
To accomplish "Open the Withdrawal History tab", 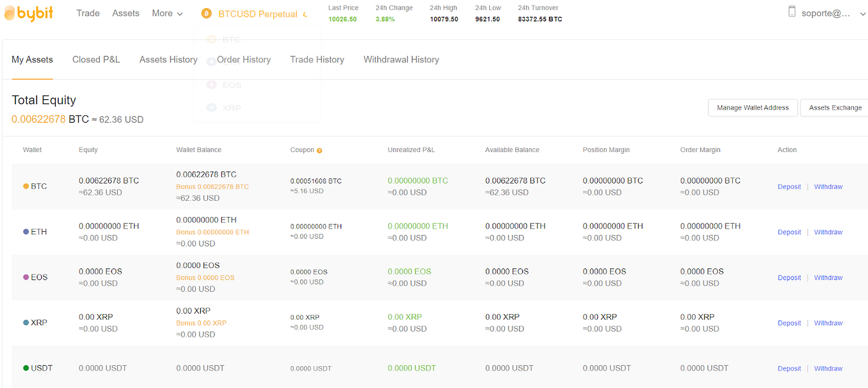I will tap(401, 60).
